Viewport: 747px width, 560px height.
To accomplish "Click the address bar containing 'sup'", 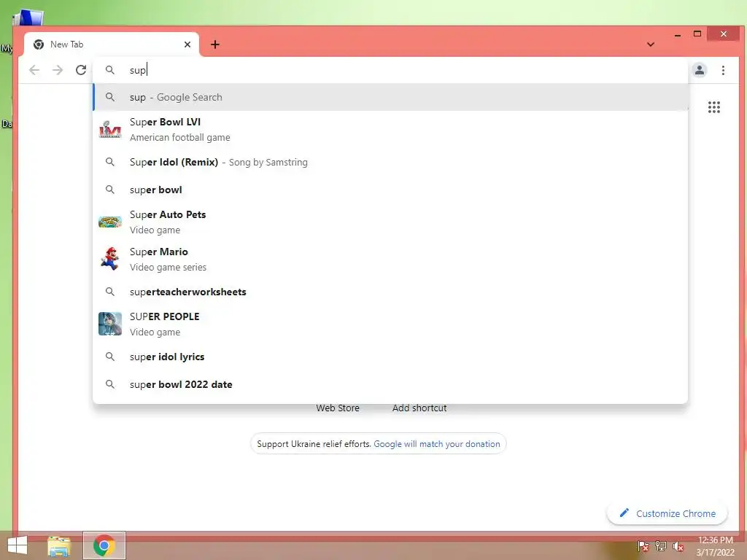I will [391, 70].
